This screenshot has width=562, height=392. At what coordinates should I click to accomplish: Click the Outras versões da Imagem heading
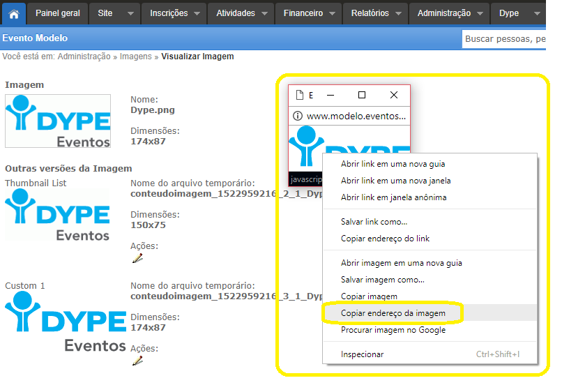click(x=68, y=169)
